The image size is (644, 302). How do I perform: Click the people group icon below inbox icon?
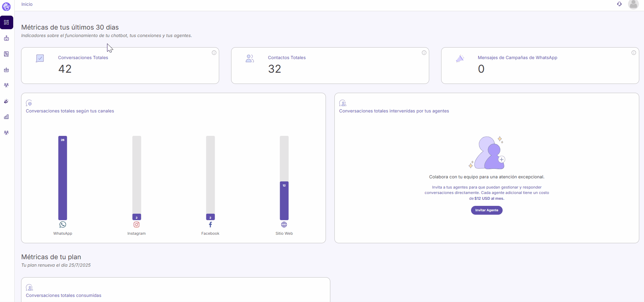pos(6,85)
